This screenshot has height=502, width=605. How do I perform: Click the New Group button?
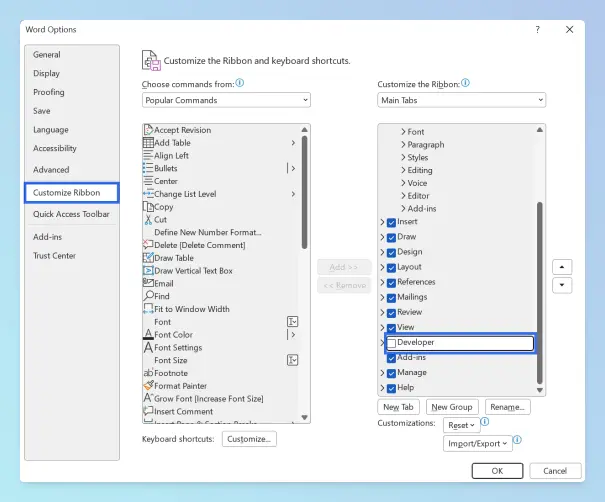(x=452, y=407)
